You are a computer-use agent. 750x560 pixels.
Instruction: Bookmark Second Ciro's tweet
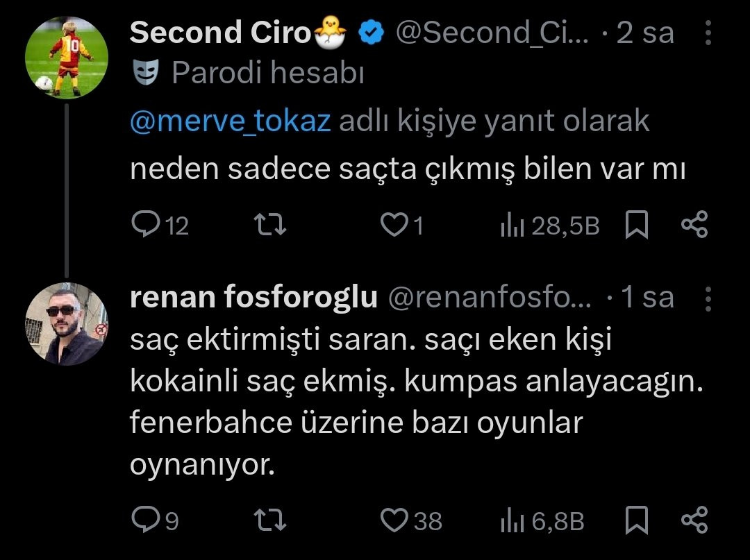(636, 225)
